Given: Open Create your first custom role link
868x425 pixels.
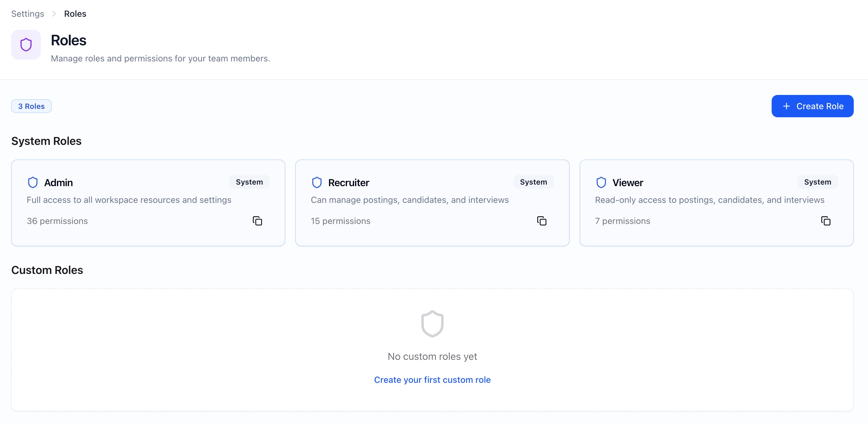Looking at the screenshot, I should click(432, 380).
